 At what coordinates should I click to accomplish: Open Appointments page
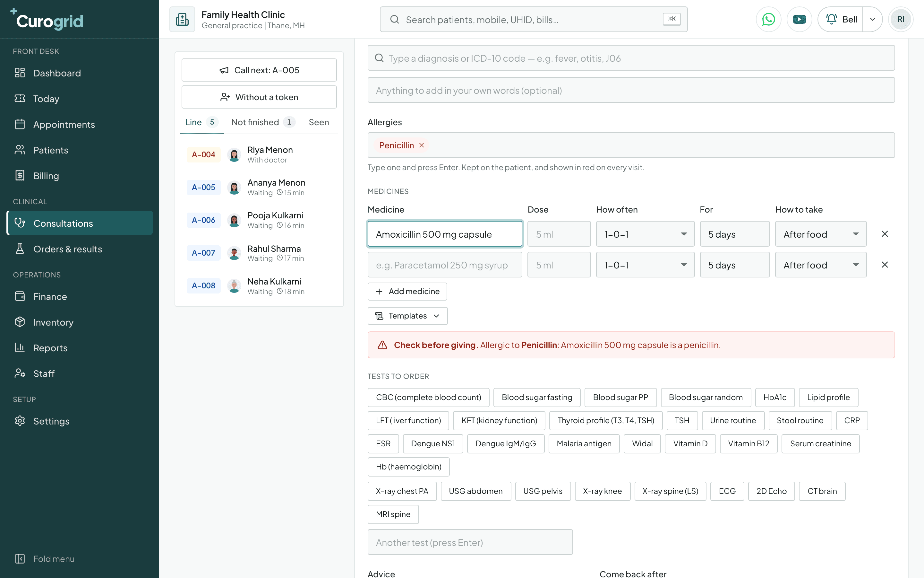80,124
